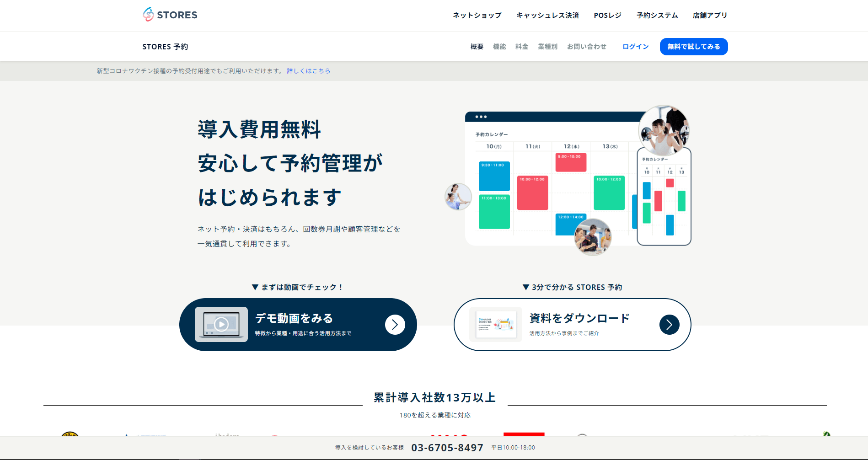Click the white arrow on the demo video button

click(395, 325)
